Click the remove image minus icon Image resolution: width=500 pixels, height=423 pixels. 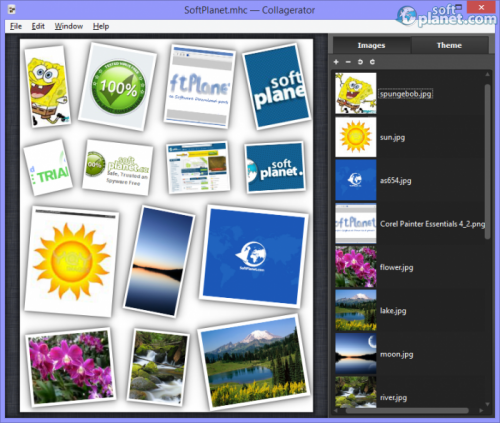point(348,62)
